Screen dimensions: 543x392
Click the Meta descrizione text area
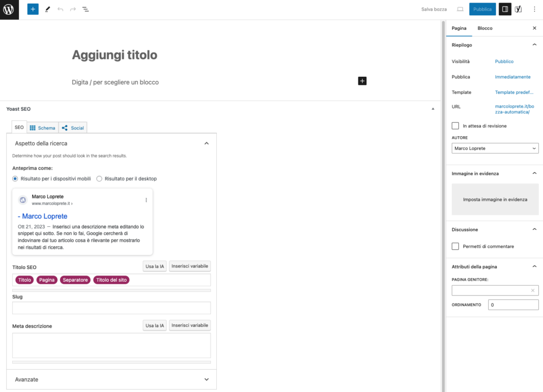pyautogui.click(x=111, y=345)
